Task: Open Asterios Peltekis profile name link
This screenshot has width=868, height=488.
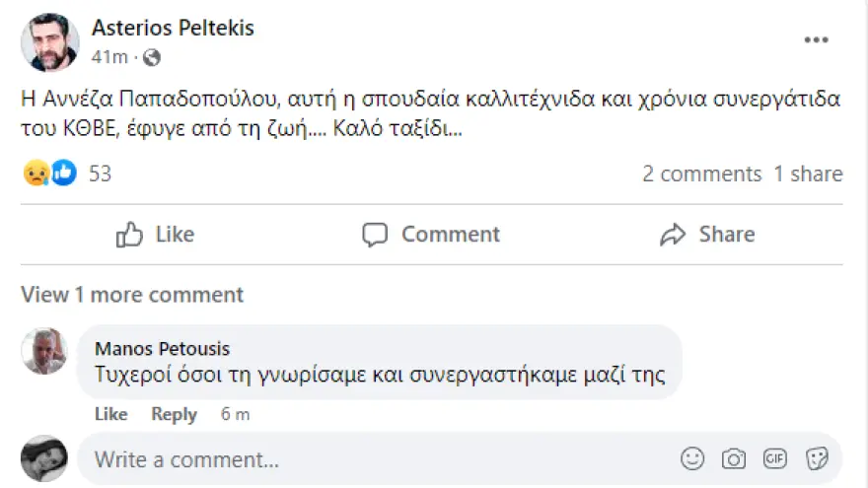Action: click(172, 28)
